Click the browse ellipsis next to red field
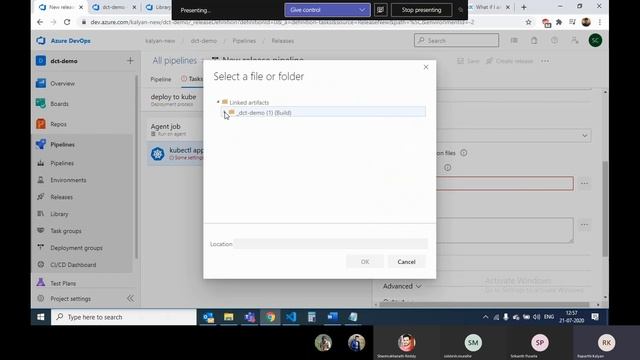The height and width of the screenshot is (360, 640). (584, 183)
